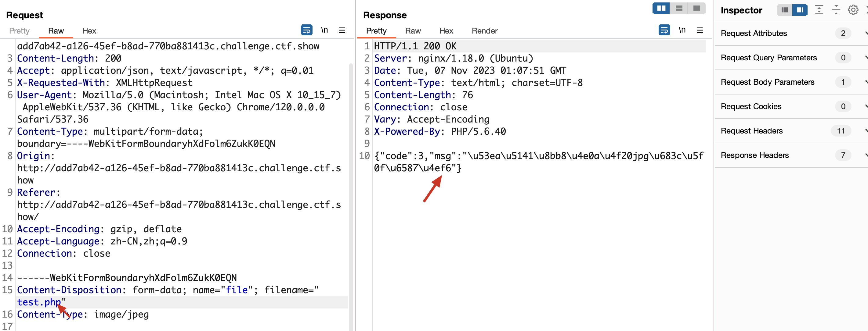This screenshot has width=868, height=331.
Task: Toggle word wrap icon in Request panel
Action: (x=306, y=30)
